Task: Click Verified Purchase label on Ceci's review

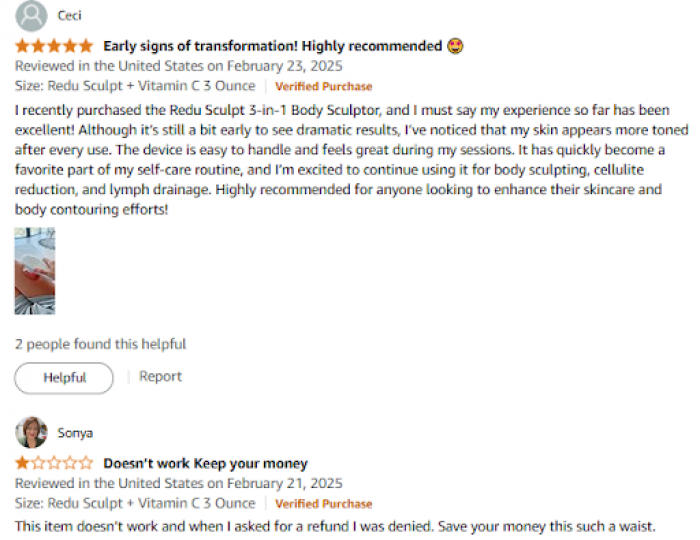Action: (323, 86)
